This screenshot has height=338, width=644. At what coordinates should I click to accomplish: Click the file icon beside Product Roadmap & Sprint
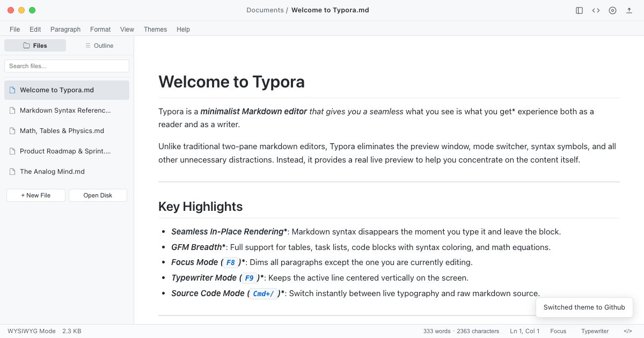pyautogui.click(x=12, y=151)
